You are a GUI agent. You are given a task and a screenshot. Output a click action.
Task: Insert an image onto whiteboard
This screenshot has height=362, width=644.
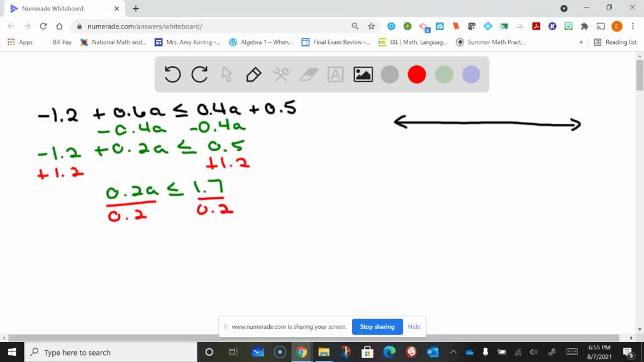(x=363, y=74)
